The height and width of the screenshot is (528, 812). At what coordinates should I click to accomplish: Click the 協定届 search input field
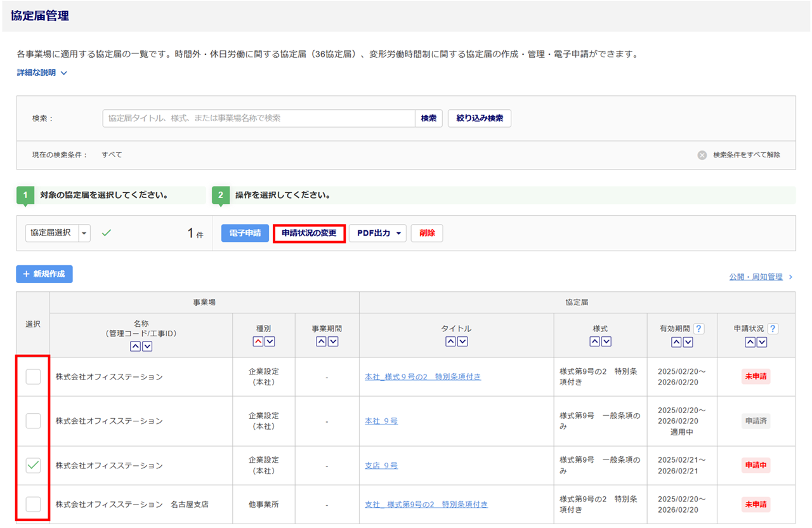click(259, 118)
